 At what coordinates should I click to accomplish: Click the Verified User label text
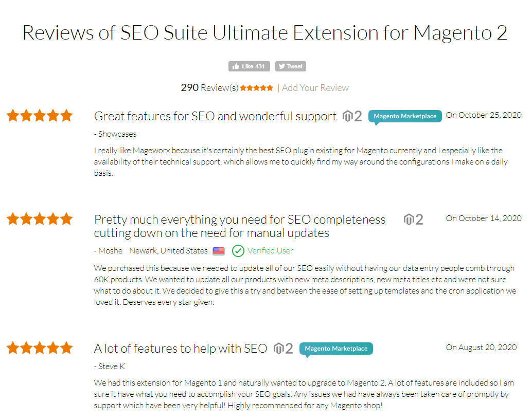[x=270, y=251]
